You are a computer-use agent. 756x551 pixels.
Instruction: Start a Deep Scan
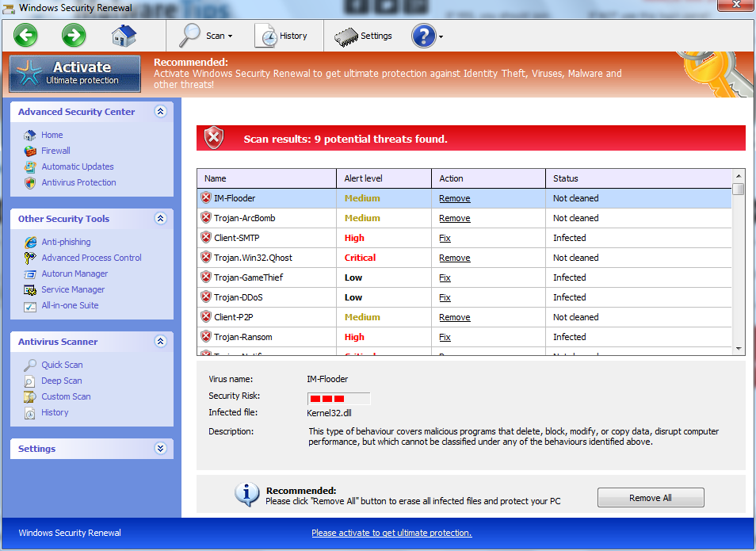coord(62,381)
